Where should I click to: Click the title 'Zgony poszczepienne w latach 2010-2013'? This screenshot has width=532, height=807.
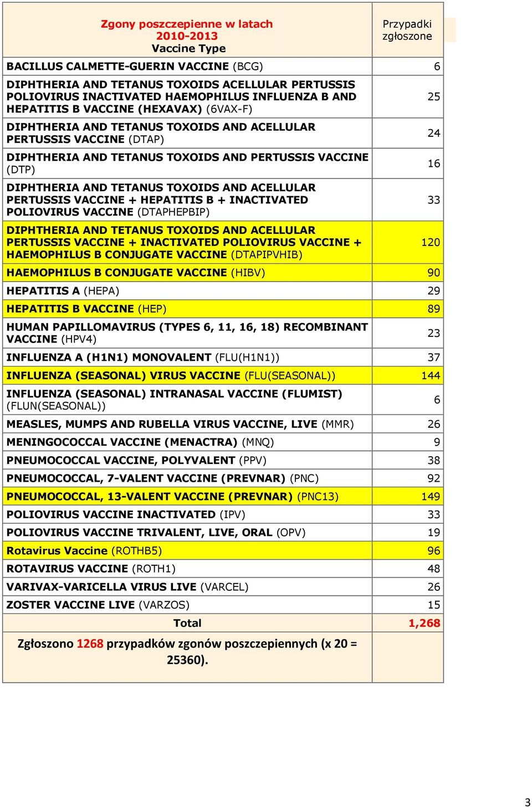coord(187,30)
